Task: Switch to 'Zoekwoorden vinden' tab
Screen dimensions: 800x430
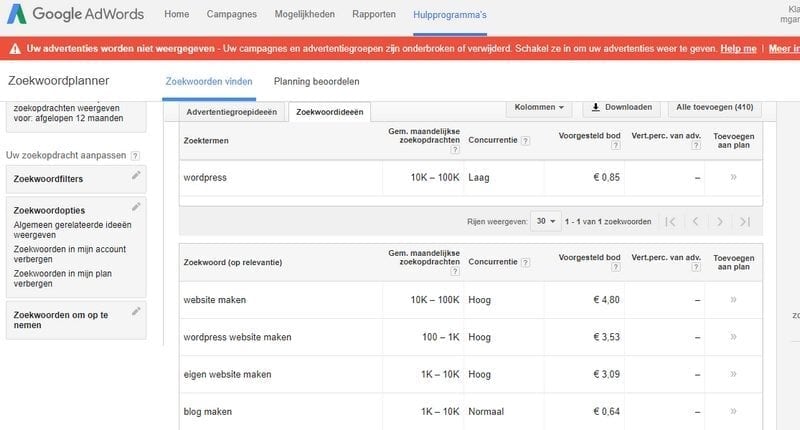Action: [209, 82]
